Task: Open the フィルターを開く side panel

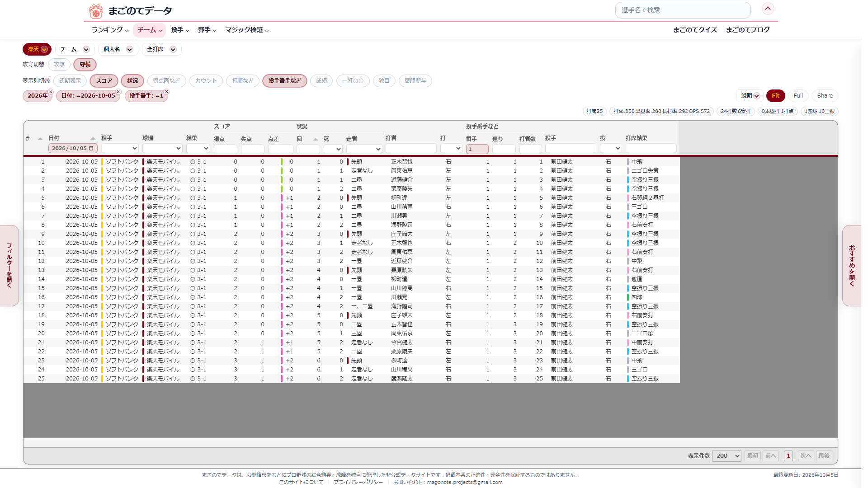Action: click(x=9, y=266)
